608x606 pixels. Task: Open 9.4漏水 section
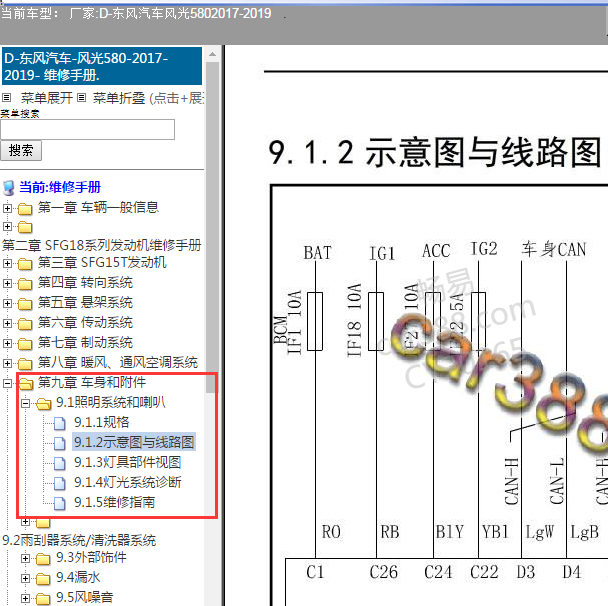78,578
